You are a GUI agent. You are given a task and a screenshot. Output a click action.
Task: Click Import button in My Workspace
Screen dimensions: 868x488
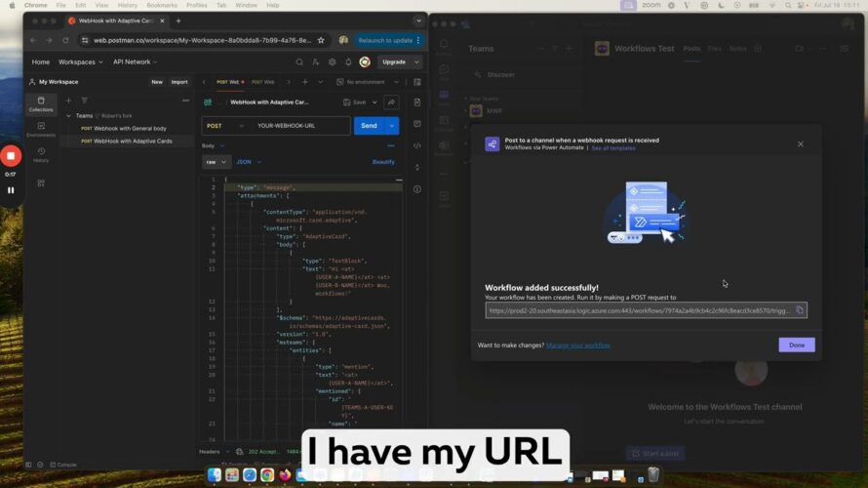[x=179, y=82]
